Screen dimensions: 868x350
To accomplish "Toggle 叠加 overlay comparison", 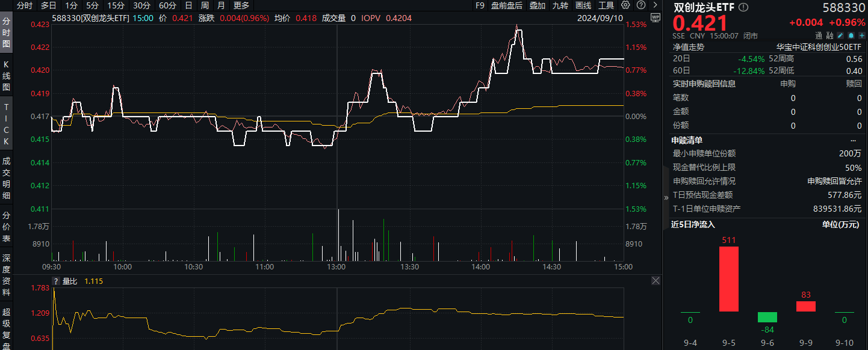I will click(538, 5).
